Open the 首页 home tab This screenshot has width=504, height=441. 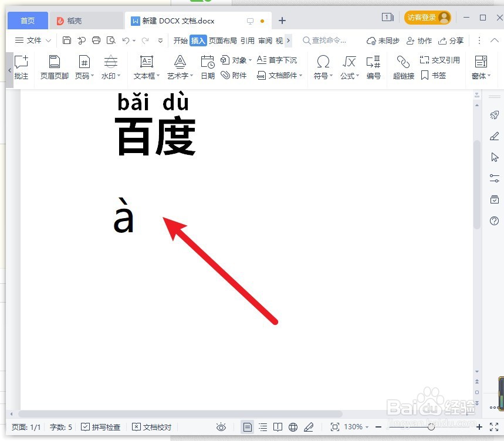28,21
